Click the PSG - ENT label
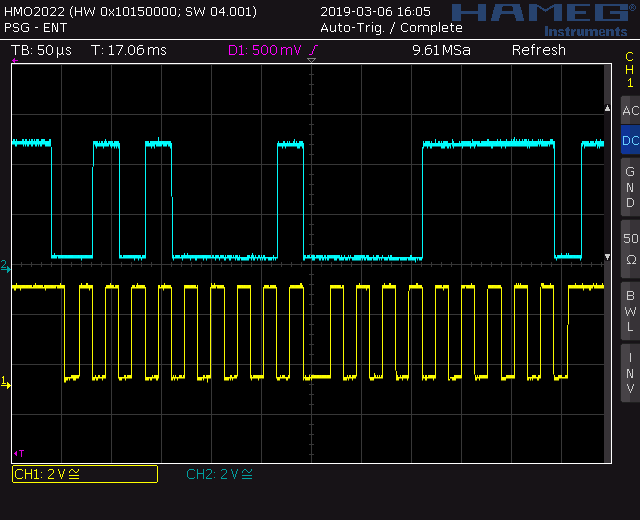Viewport: 640px width, 520px height. [x=36, y=28]
